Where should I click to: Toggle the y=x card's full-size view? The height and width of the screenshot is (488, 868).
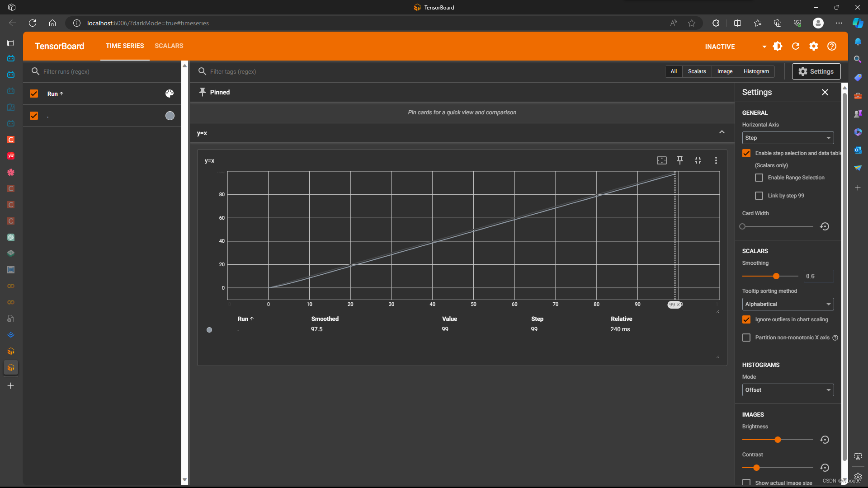coord(698,160)
